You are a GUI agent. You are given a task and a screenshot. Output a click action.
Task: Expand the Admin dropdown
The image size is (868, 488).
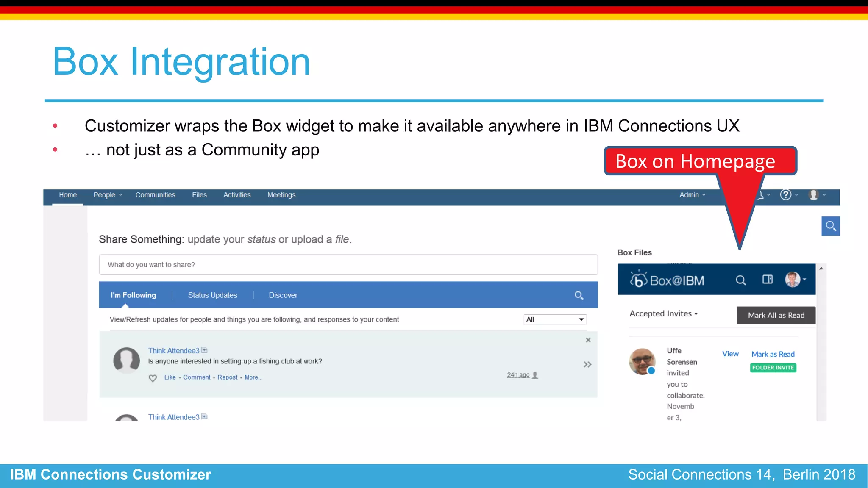(693, 195)
